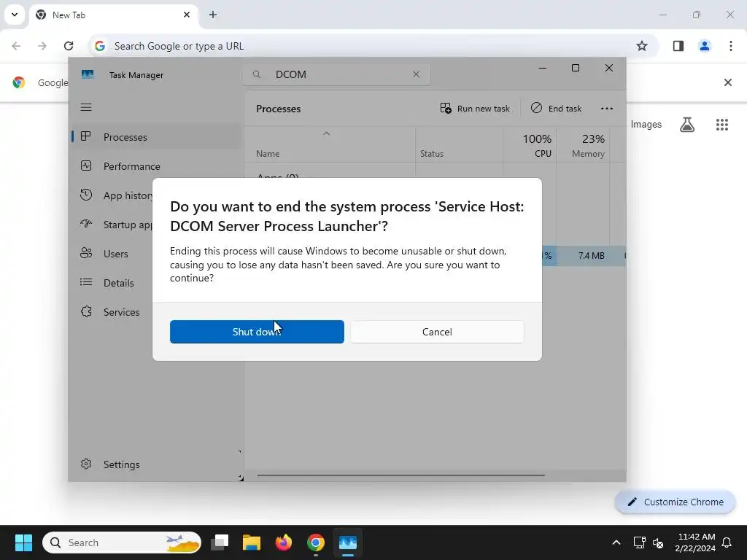Confirm with the Shut down button
Screen dimensions: 747x560
(257, 332)
